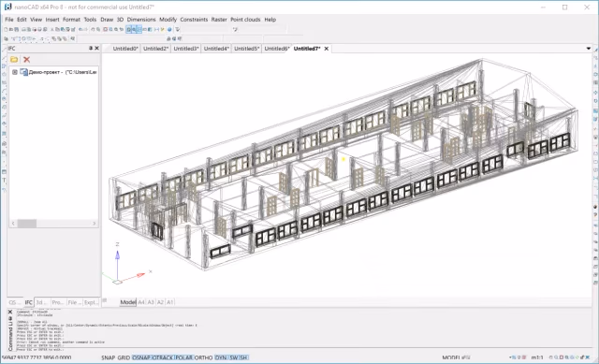Click the project file icon in IFC tree
Image resolution: width=599 pixels, height=364 pixels.
(x=23, y=72)
